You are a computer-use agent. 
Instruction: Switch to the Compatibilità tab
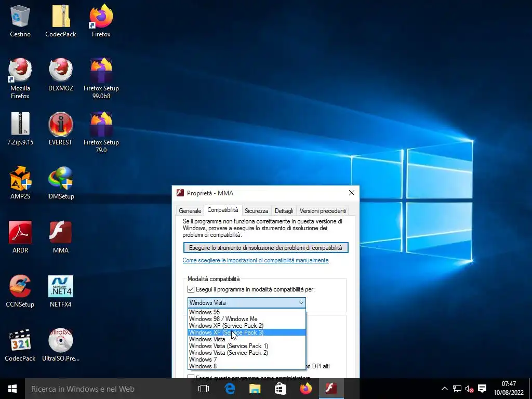pos(223,210)
